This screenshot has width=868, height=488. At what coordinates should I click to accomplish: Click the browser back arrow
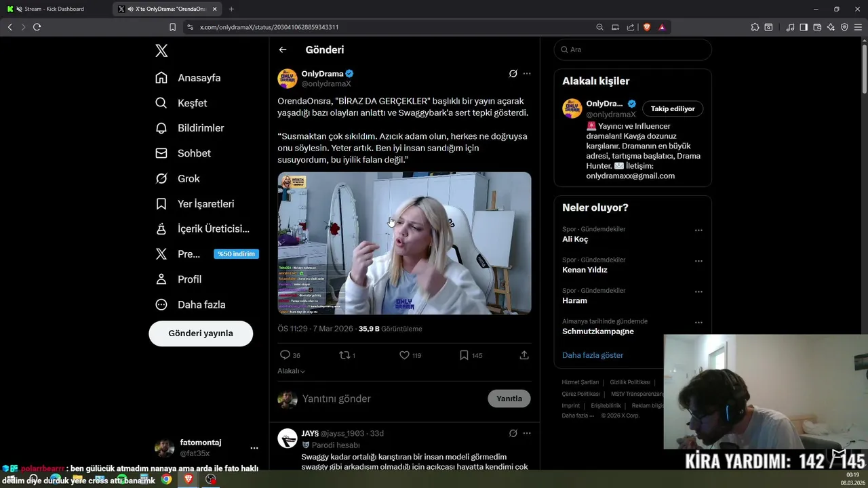click(9, 27)
